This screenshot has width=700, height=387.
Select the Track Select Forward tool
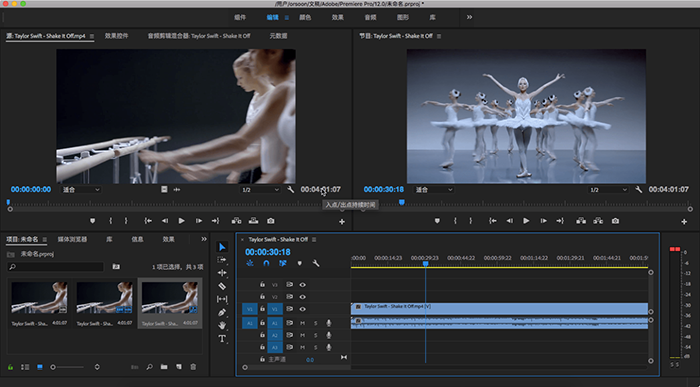[222, 260]
